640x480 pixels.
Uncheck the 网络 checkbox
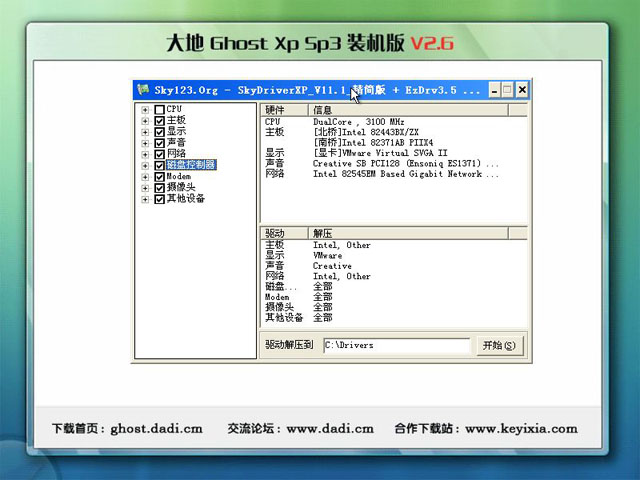pyautogui.click(x=160, y=154)
